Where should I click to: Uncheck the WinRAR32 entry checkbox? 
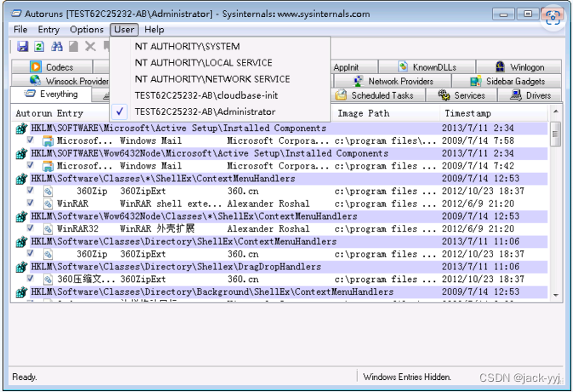[x=31, y=228]
